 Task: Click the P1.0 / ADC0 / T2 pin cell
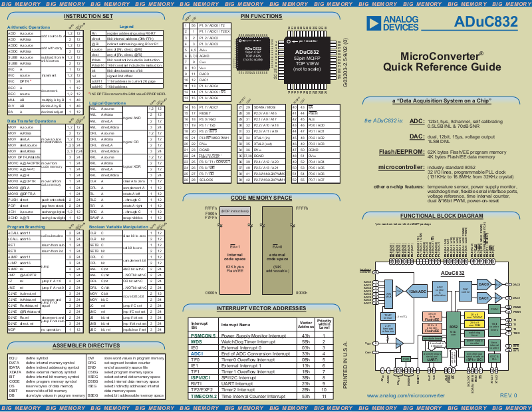(x=214, y=25)
